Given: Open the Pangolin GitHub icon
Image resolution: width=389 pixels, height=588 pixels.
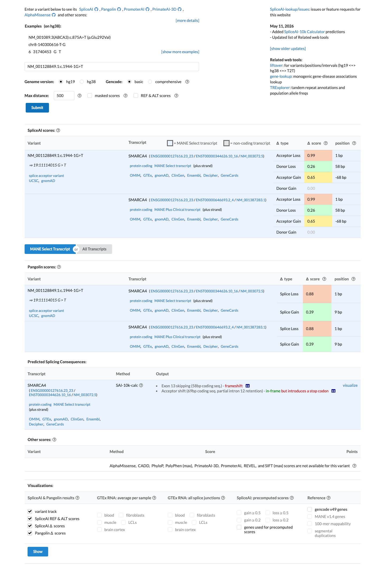Looking at the screenshot, I should click(119, 9).
